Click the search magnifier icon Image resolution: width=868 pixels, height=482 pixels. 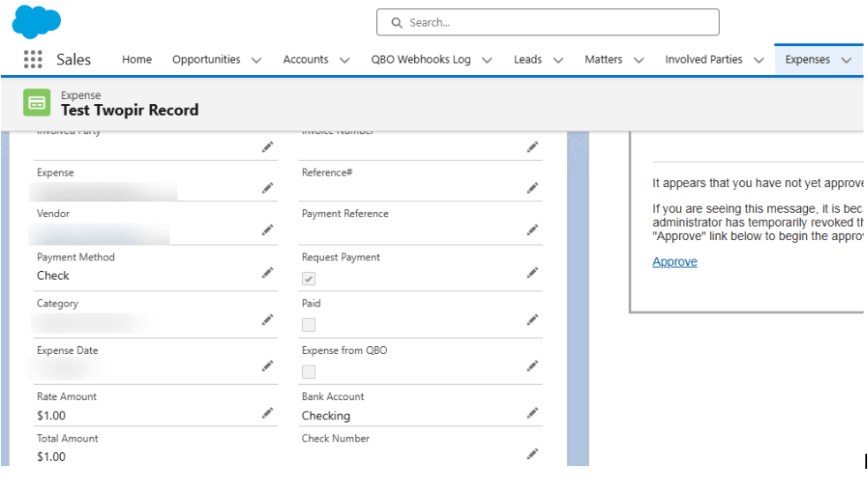coord(396,23)
